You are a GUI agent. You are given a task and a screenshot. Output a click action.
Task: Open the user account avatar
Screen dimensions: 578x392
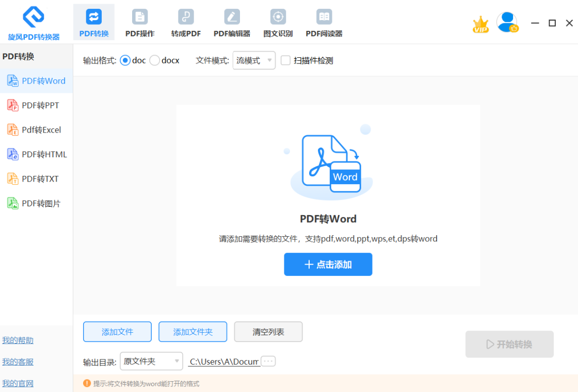507,22
